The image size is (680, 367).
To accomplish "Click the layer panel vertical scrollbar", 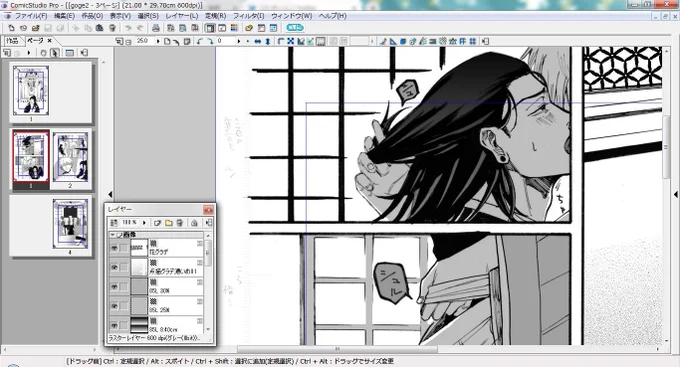I will point(208,253).
